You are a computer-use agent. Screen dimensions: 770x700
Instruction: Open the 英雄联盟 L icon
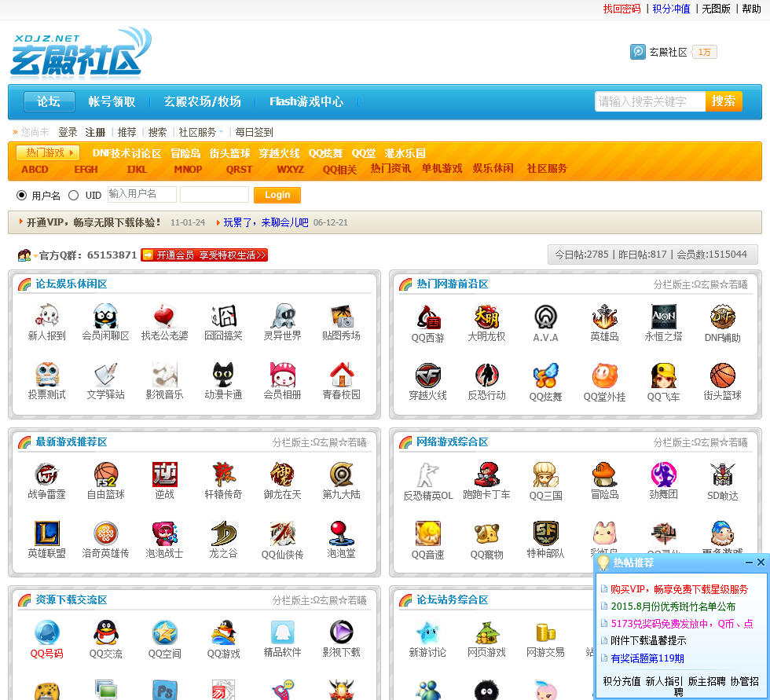pos(46,533)
